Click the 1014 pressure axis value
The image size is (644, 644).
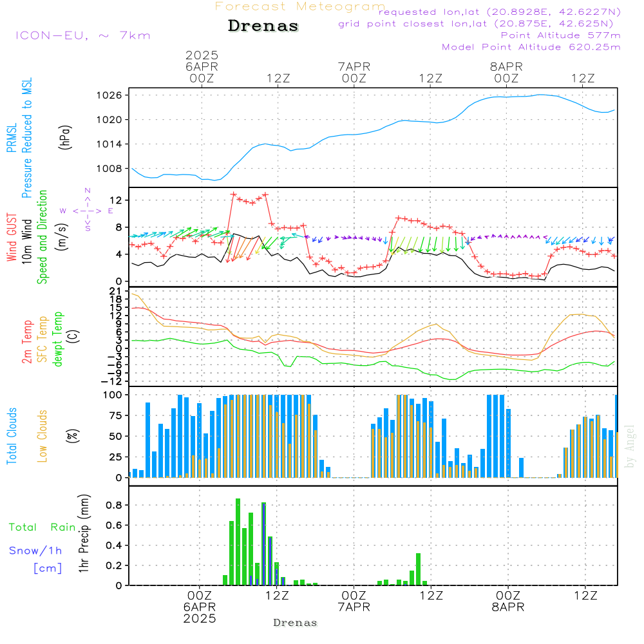point(109,144)
